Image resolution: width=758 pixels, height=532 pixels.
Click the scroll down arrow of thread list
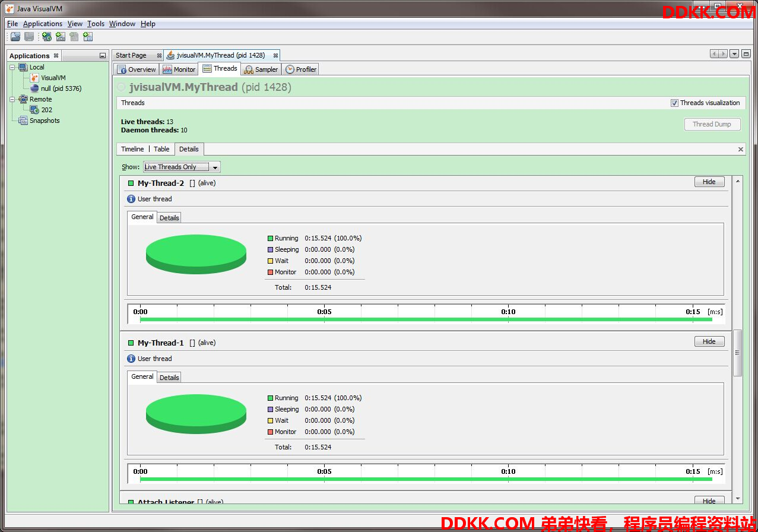point(738,499)
